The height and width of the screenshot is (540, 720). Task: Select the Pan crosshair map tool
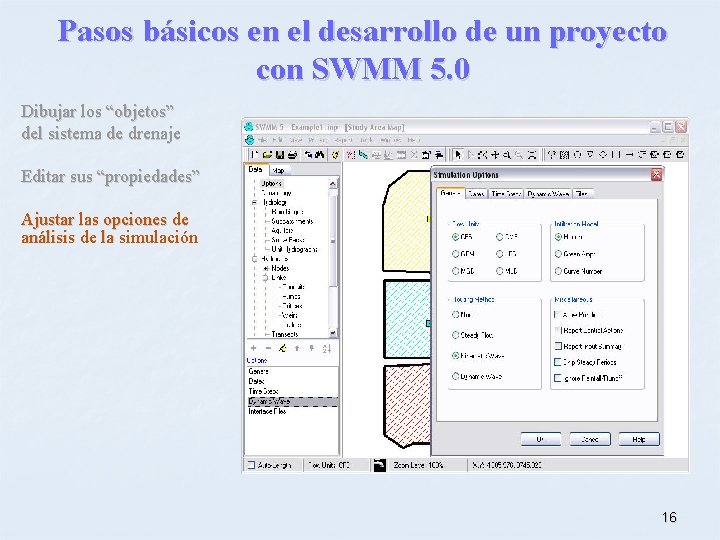tap(495, 155)
